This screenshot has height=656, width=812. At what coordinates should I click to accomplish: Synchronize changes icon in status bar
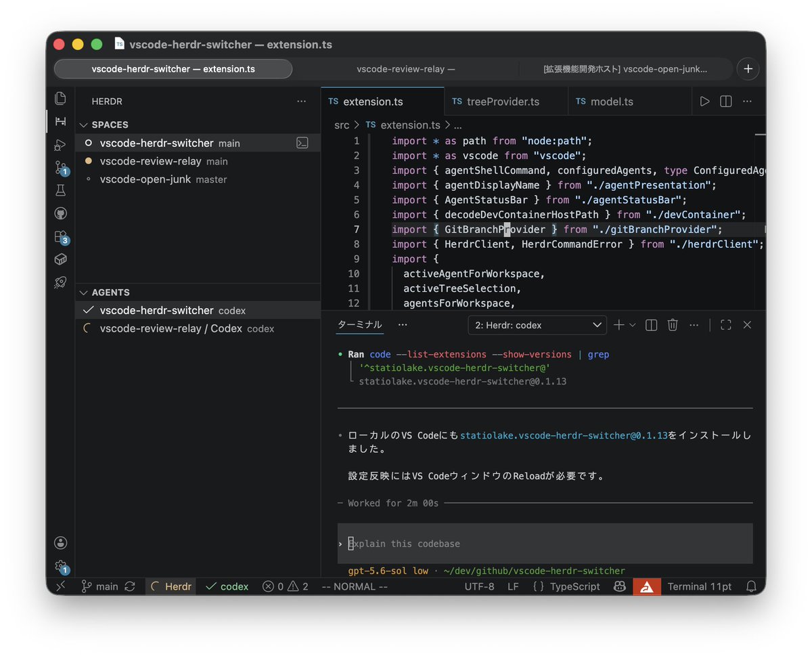click(130, 586)
